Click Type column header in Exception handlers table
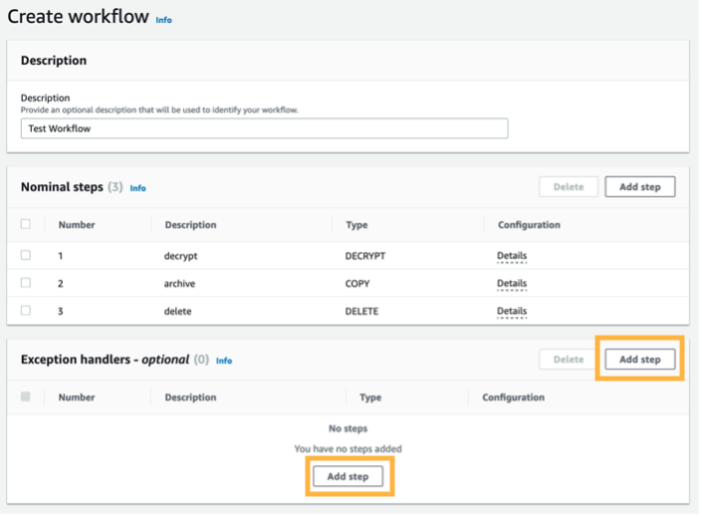 pyautogui.click(x=370, y=397)
